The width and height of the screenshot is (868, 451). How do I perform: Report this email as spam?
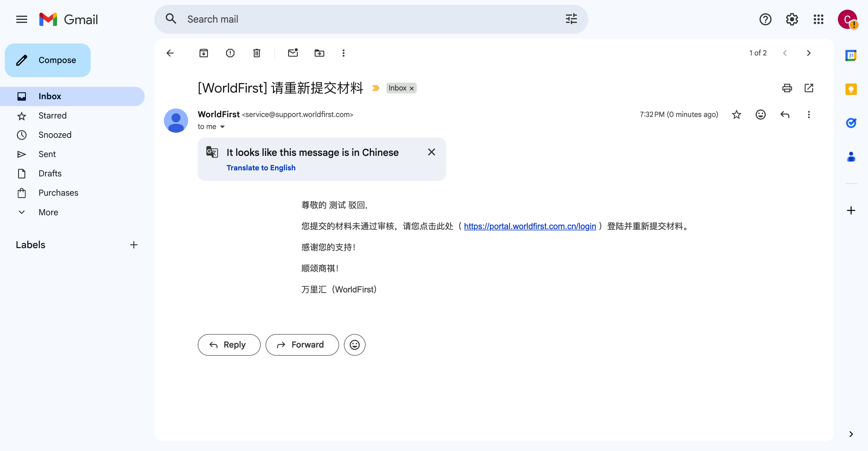[230, 53]
